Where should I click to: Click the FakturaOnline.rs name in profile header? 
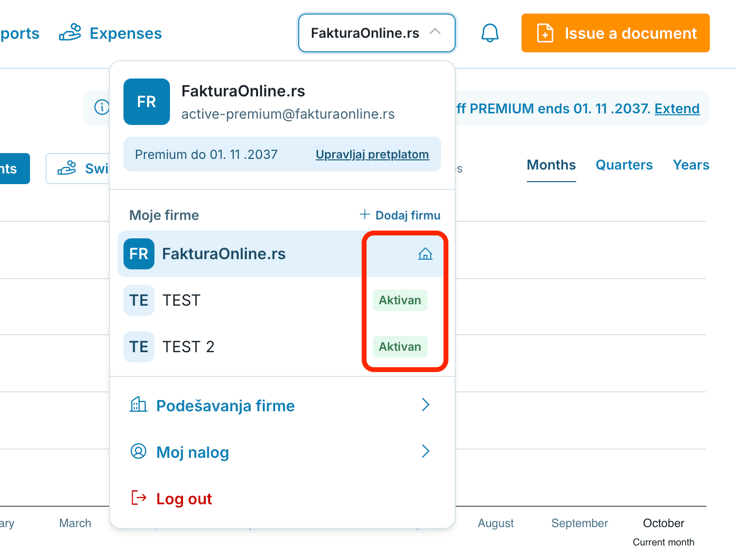pos(243,91)
